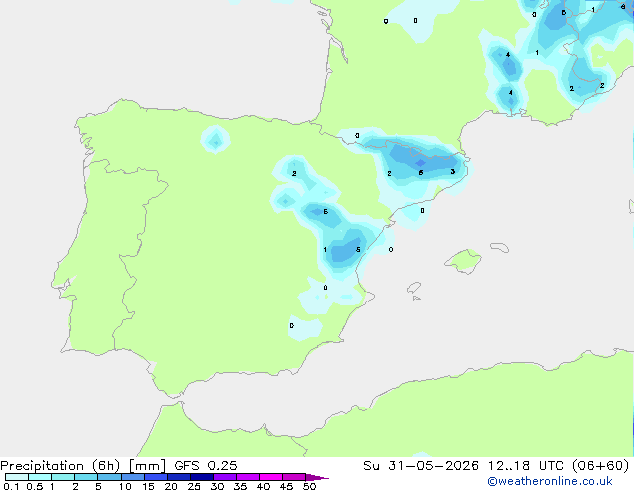The height and width of the screenshot is (490, 634).
Task: Click the '25' legend scale label
Action: click(194, 486)
